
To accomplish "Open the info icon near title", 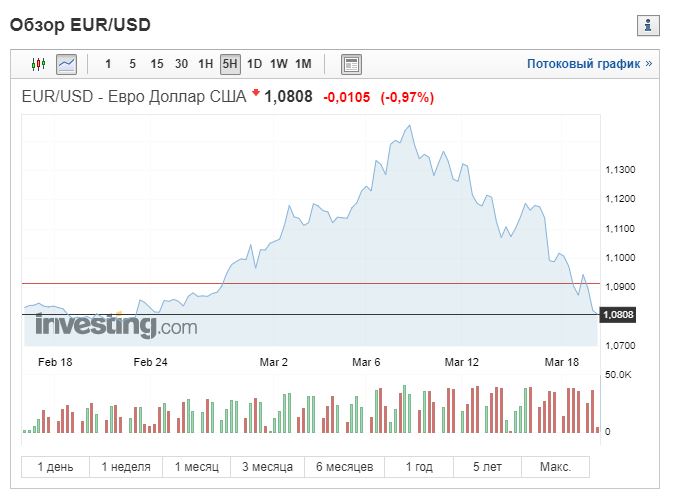I will [648, 26].
